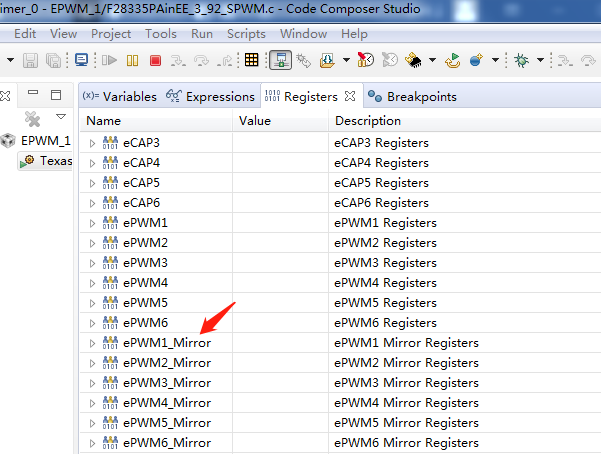601x454 pixels.
Task: Click the 'ePWM6 Mirror Registers' description text
Action: click(x=406, y=443)
